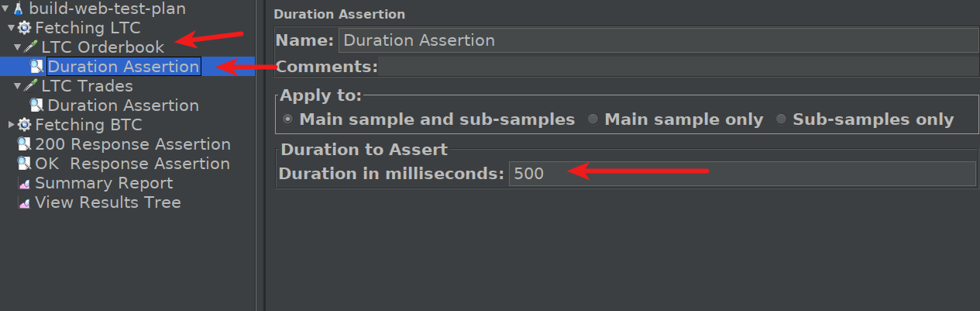980x311 pixels.
Task: Click the Summary Report chart icon
Action: (24, 183)
